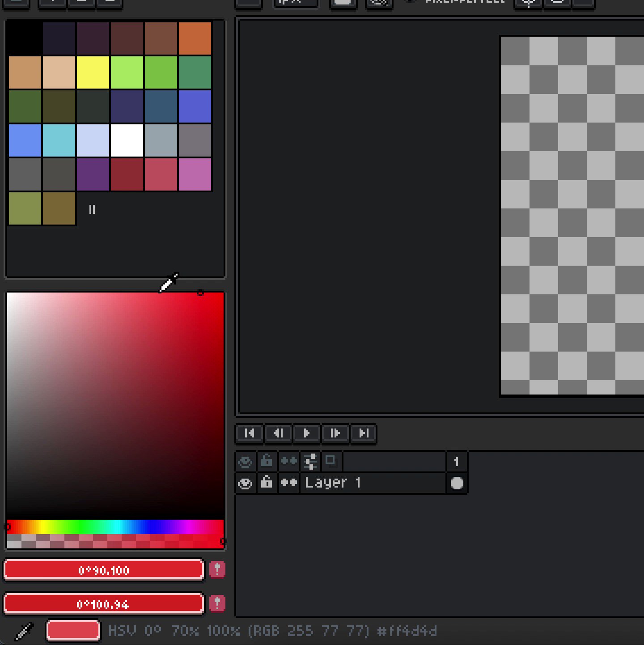Open the layer adjustment sliders icon
This screenshot has width=644, height=645.
pyautogui.click(x=310, y=462)
